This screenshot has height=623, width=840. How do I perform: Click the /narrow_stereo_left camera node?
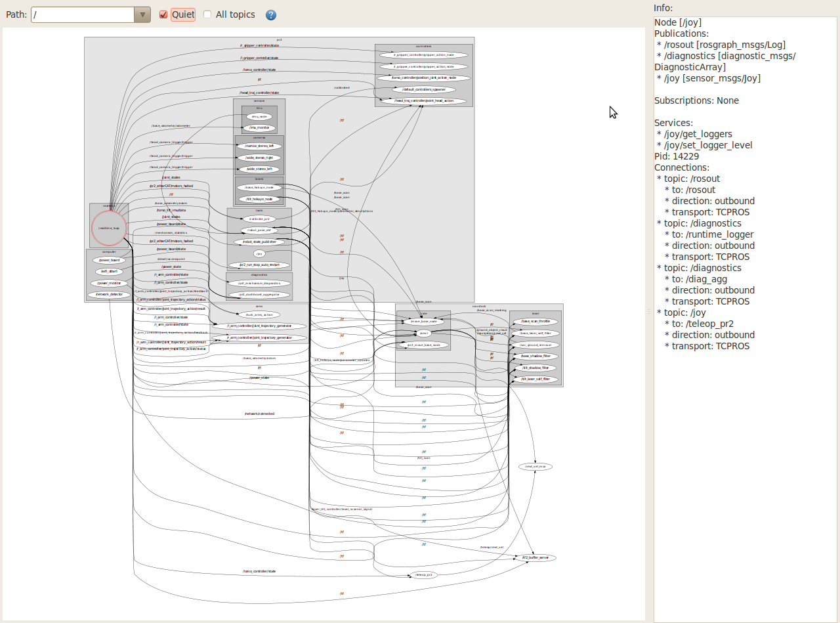tap(259, 146)
